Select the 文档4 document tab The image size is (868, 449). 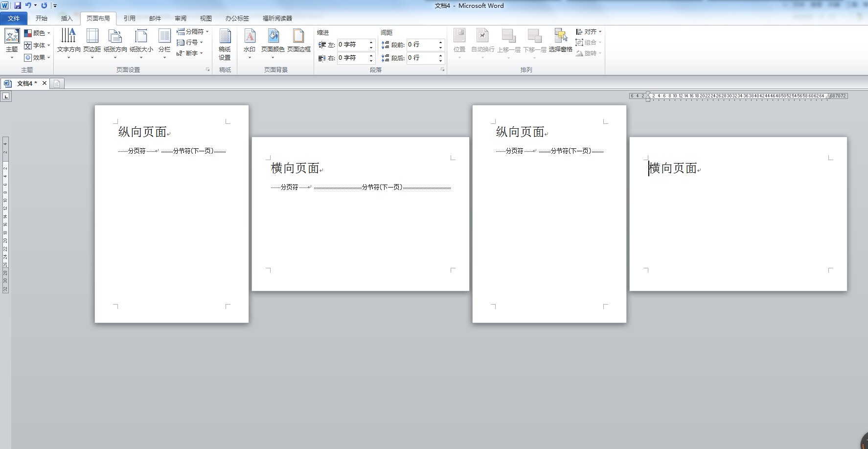[x=24, y=83]
